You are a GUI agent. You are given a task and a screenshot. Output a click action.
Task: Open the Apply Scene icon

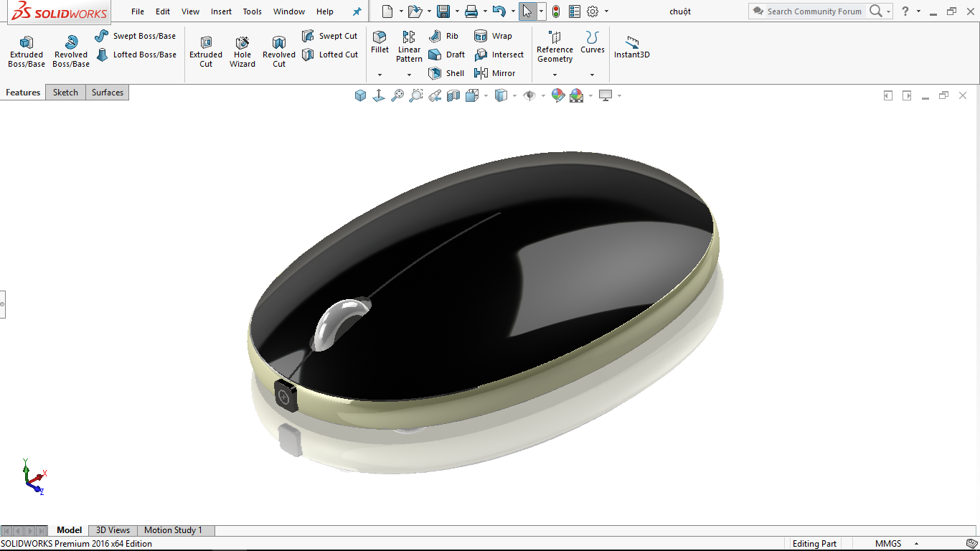coord(577,95)
